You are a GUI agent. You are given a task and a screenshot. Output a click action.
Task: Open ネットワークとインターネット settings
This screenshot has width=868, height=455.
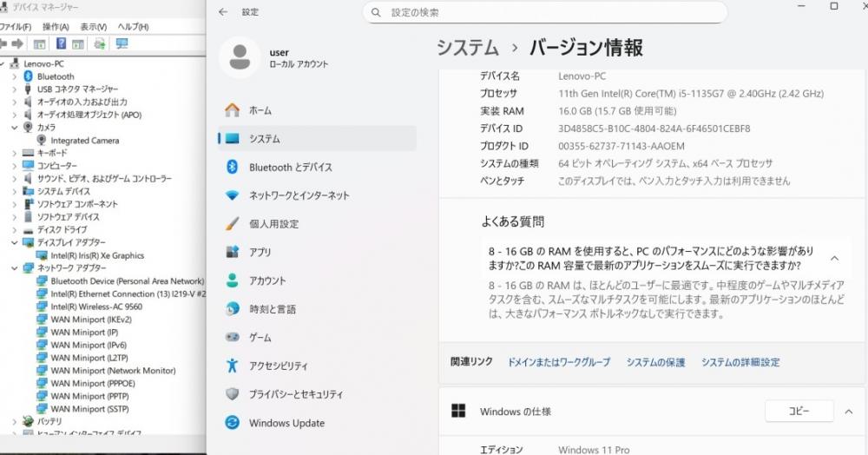click(317, 195)
